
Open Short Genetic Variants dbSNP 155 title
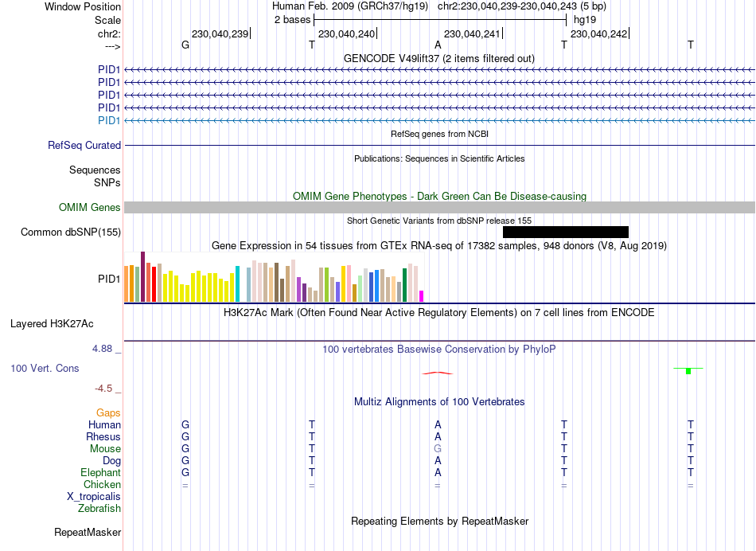coord(439,221)
